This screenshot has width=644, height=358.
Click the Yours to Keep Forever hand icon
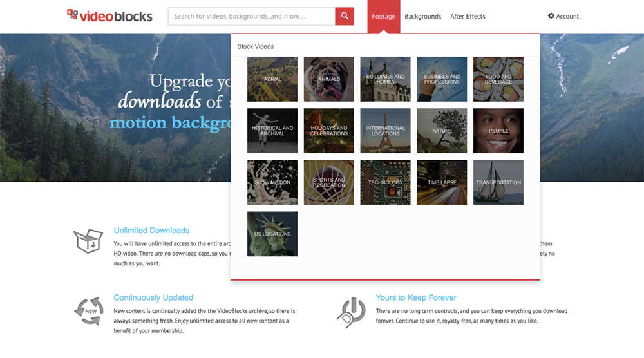[351, 312]
